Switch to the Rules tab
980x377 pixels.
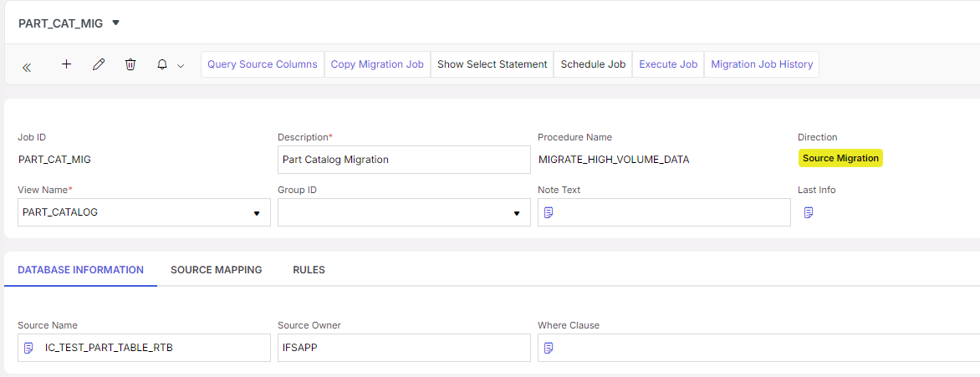pos(309,270)
